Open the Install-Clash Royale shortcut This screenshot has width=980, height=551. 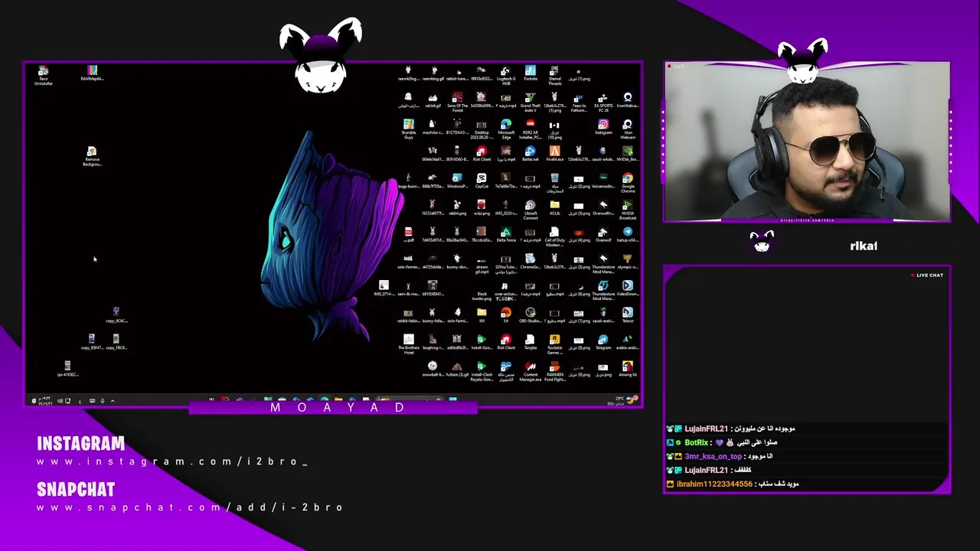[x=482, y=371]
